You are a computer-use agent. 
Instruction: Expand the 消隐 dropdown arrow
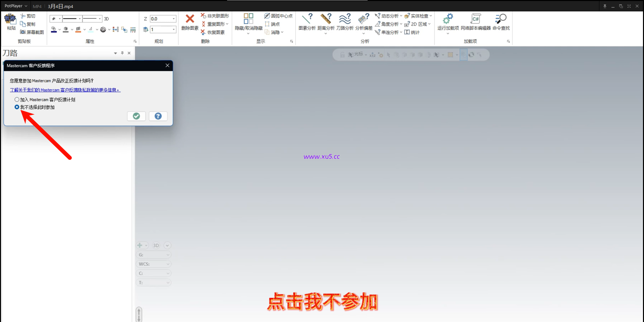click(x=282, y=32)
